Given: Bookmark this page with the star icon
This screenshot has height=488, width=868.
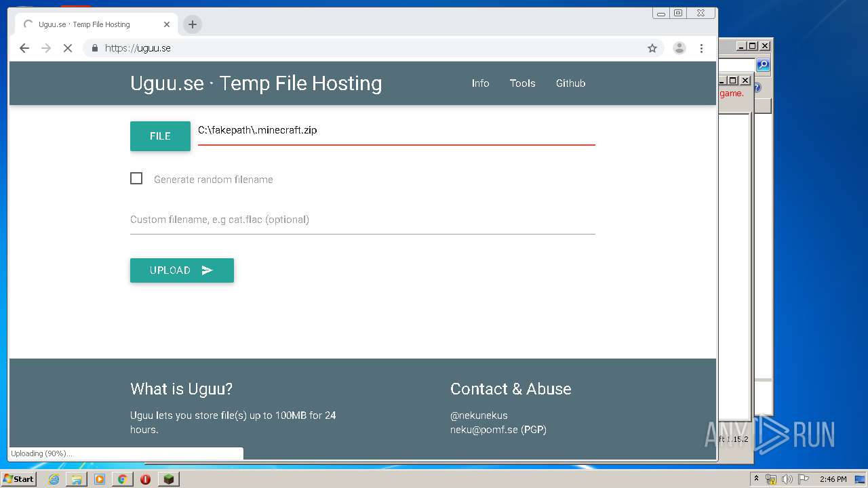Looking at the screenshot, I should click(x=652, y=48).
